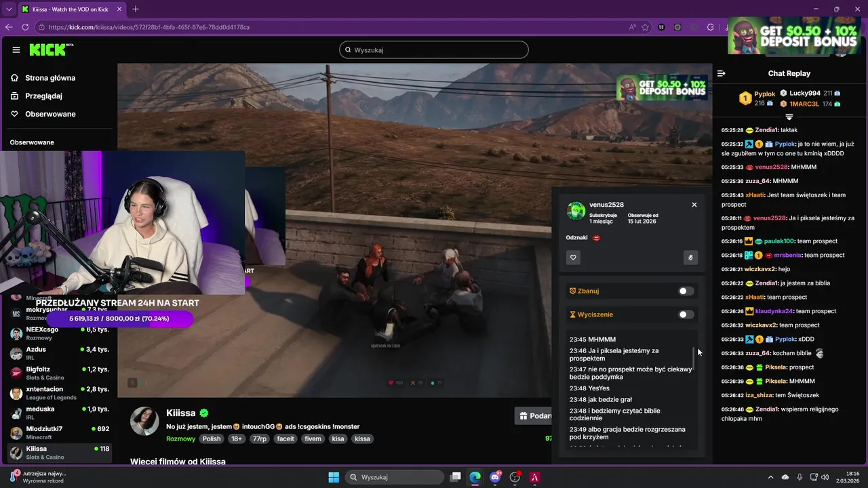Click the user card message scrollbar
The width and height of the screenshot is (868, 488).
pyautogui.click(x=694, y=358)
